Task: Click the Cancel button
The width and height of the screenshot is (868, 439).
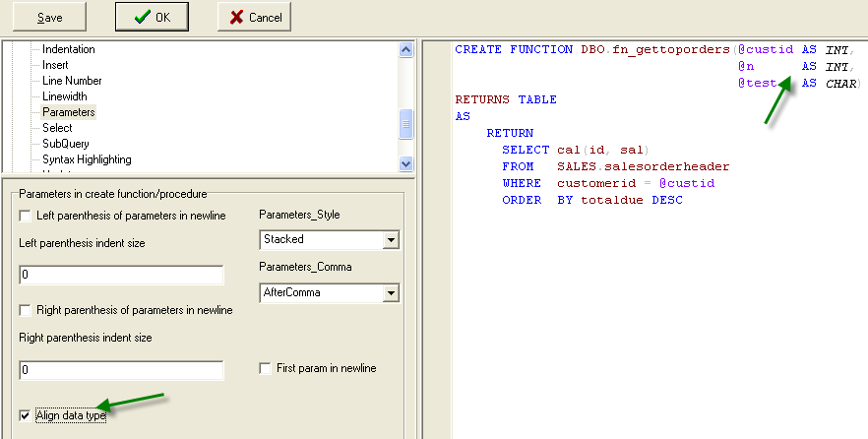Action: (x=254, y=17)
